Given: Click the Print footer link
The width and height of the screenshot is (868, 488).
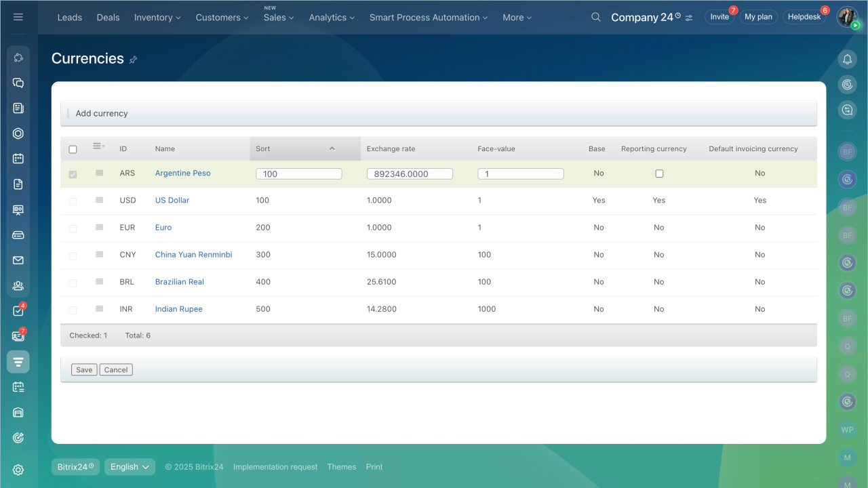Looking at the screenshot, I should (x=374, y=467).
